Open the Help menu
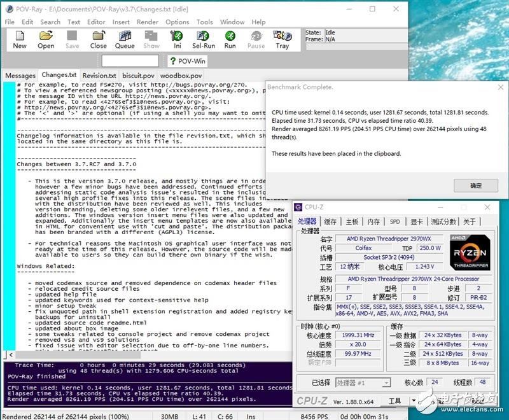This screenshot has height=420, width=509. point(258,22)
